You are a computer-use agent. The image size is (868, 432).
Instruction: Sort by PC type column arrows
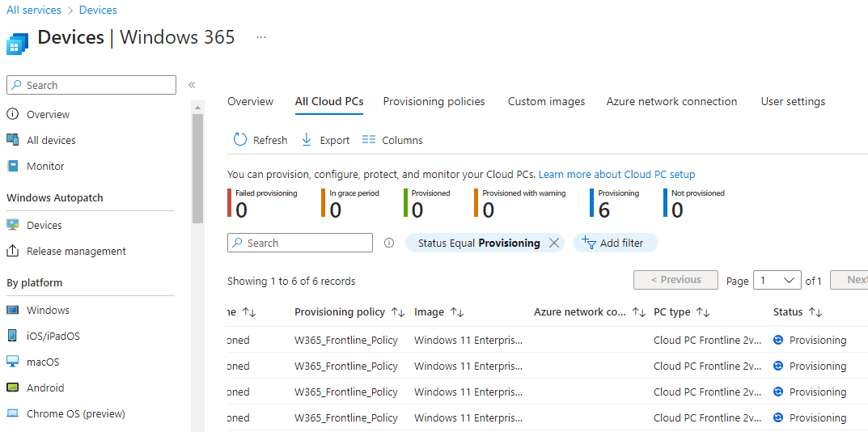click(702, 312)
